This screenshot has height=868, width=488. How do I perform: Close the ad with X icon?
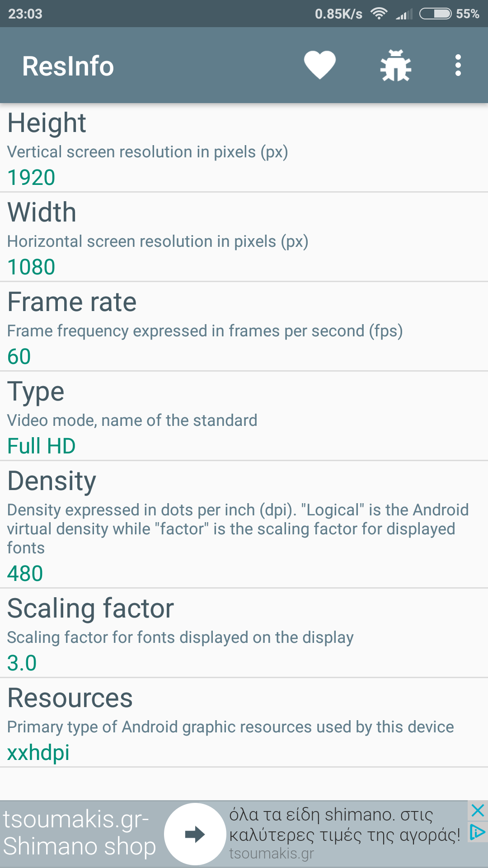478,811
